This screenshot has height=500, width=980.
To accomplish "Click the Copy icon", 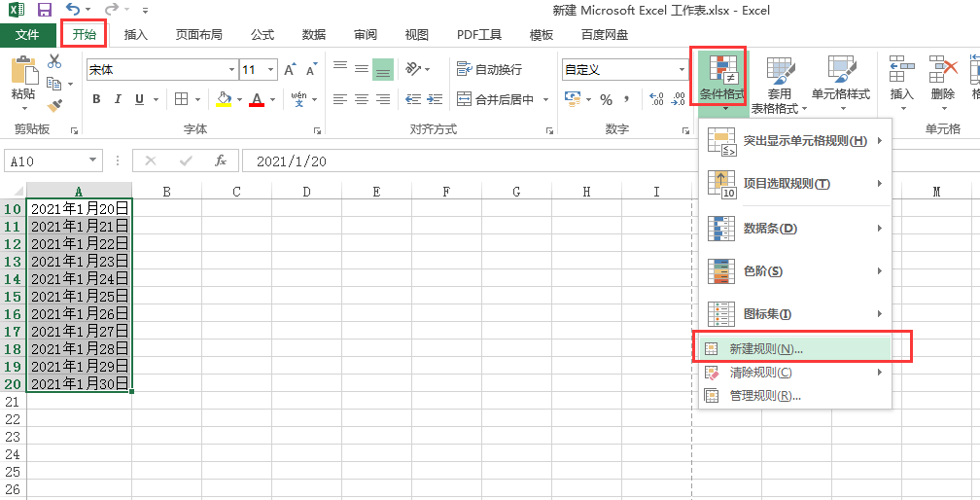I will [x=54, y=83].
